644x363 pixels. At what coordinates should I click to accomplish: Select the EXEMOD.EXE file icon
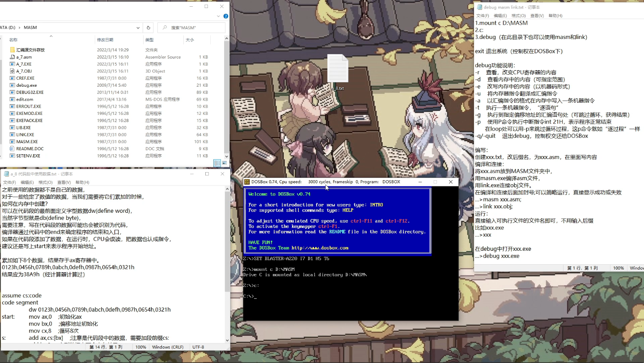[13, 114]
